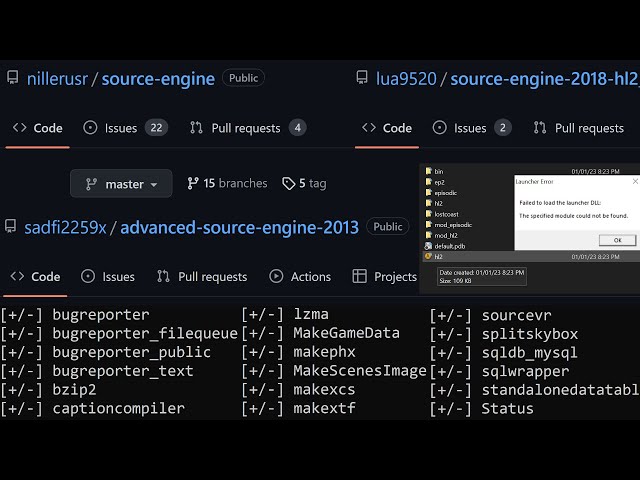Toggle [+/-] for bzip2 project
This screenshot has width=640, height=480.
pos(21,390)
